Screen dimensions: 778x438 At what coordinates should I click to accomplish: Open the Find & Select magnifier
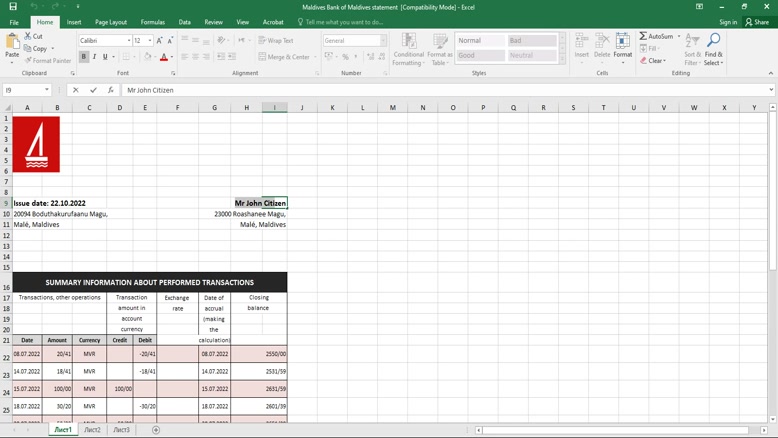coord(713,42)
